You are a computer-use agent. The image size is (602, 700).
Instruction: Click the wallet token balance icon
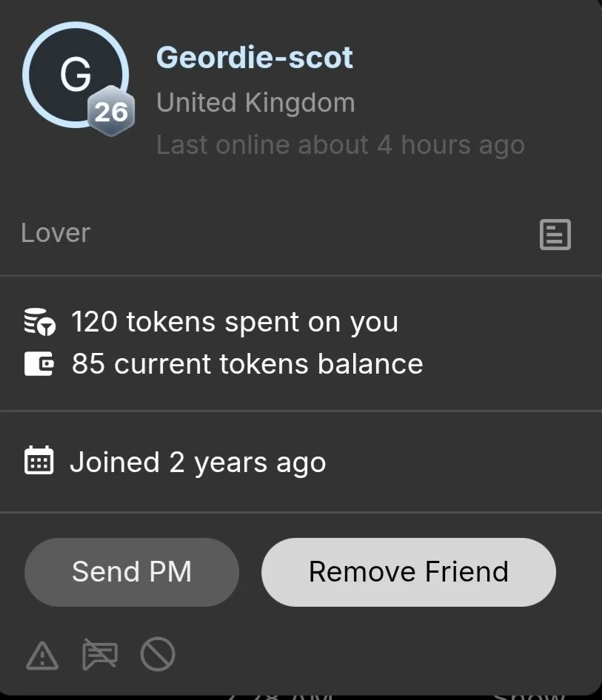39,364
